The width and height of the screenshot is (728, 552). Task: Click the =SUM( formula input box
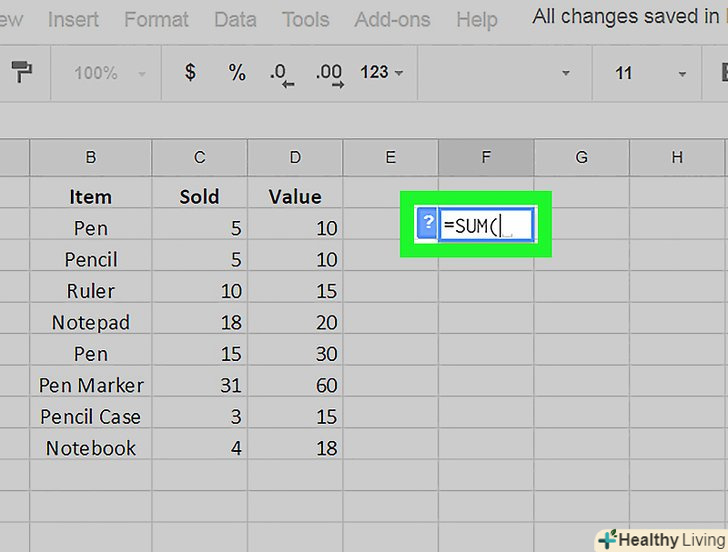tap(487, 225)
